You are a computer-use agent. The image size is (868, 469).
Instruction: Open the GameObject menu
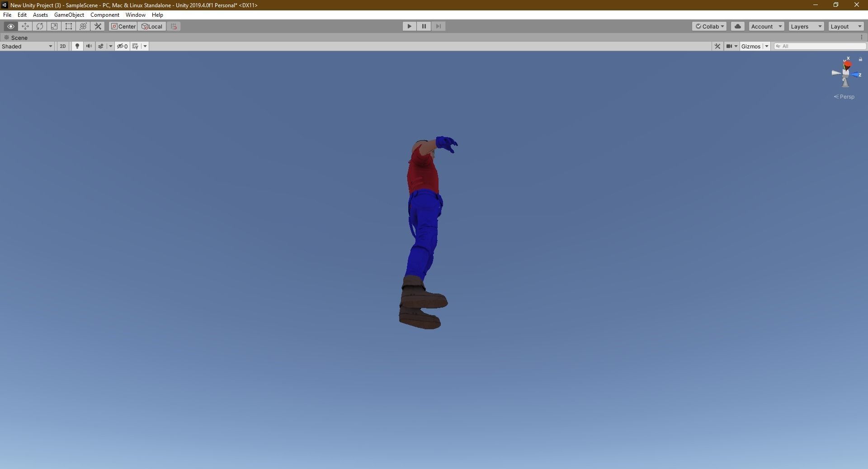pyautogui.click(x=69, y=15)
